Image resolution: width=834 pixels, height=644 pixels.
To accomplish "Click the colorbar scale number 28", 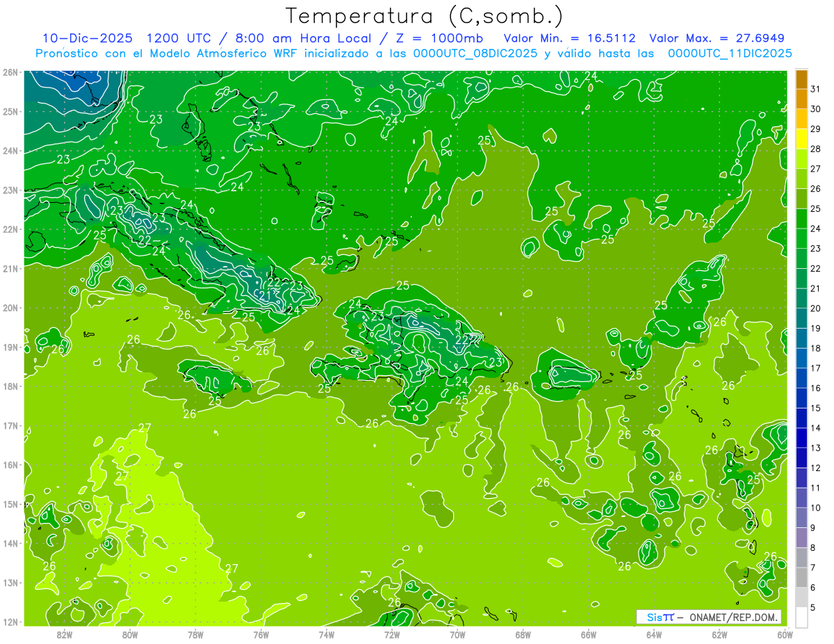I will point(815,149).
